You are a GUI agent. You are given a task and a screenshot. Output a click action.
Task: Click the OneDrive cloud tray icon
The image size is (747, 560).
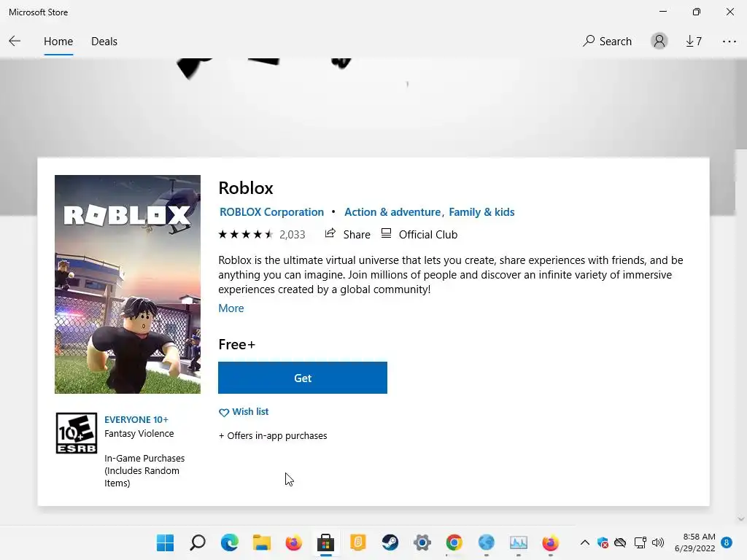coord(620,542)
